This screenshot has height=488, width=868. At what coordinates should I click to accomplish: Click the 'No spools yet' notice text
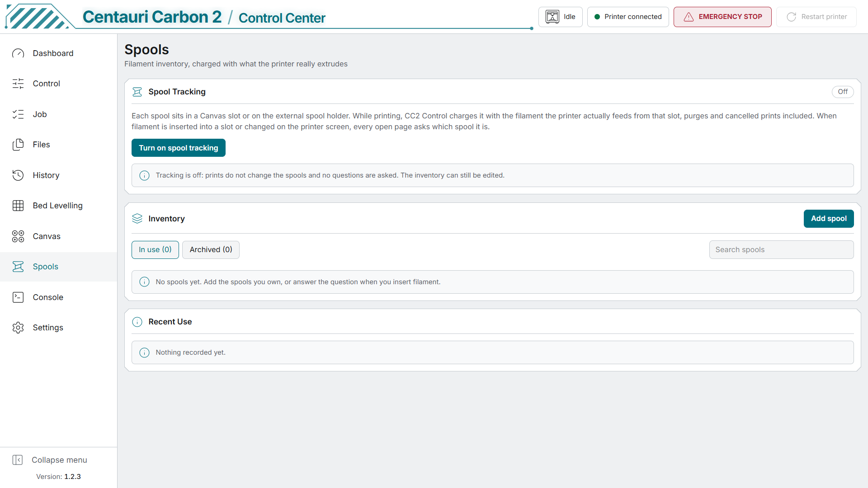[x=298, y=282]
